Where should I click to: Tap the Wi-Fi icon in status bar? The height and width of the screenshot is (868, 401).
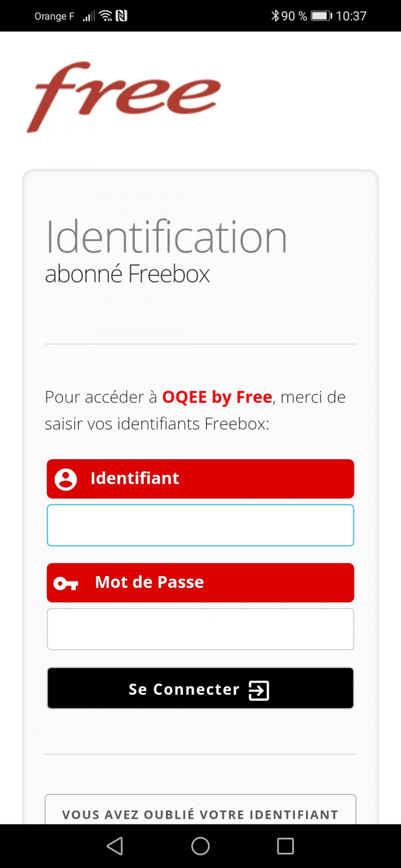coord(106,16)
